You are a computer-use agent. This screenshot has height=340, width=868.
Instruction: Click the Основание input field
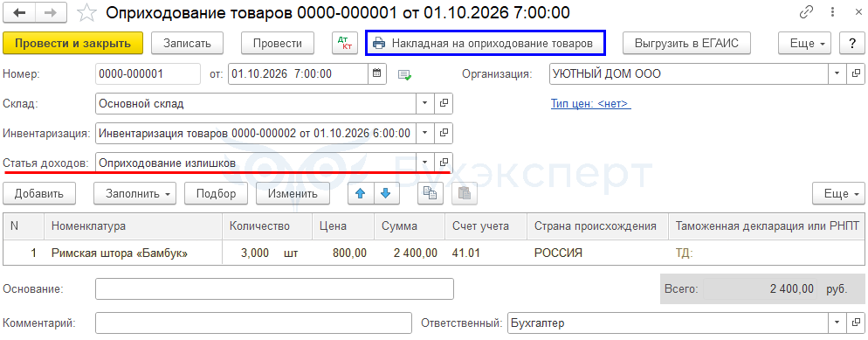point(274,288)
